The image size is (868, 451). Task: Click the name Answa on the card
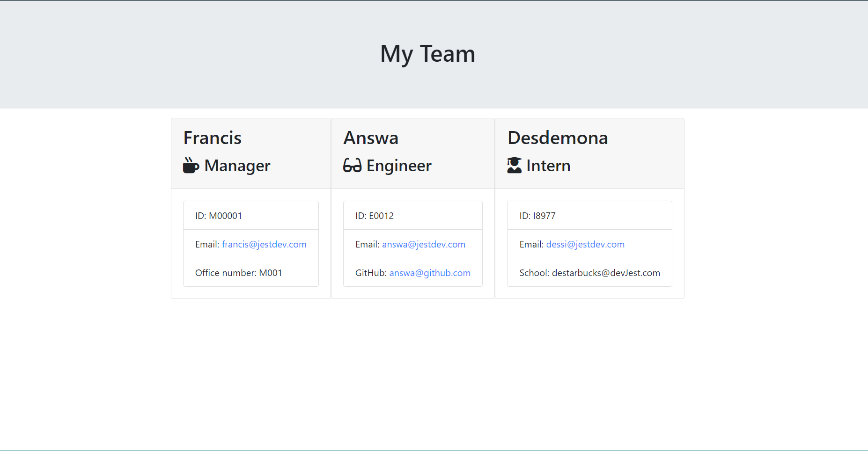(x=371, y=138)
